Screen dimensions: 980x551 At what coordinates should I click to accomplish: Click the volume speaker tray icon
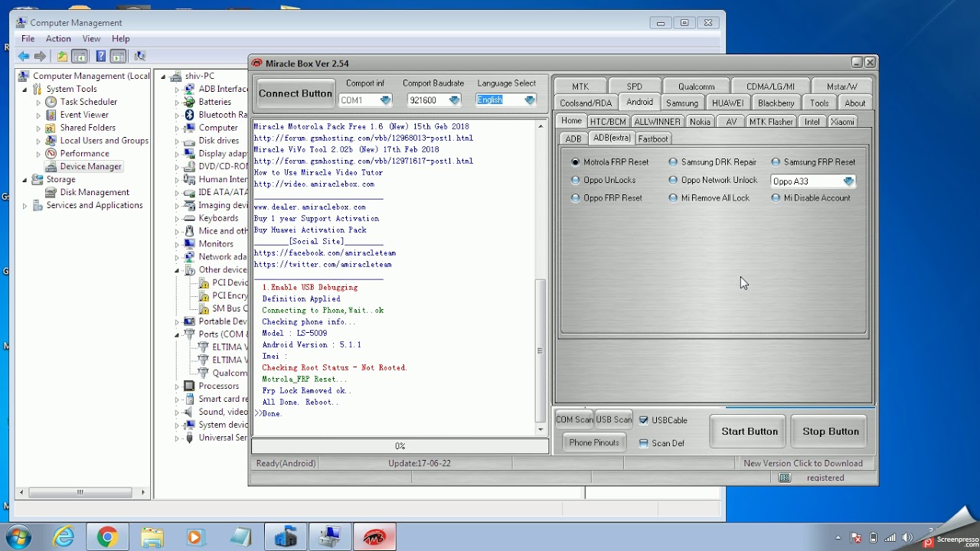click(x=908, y=538)
